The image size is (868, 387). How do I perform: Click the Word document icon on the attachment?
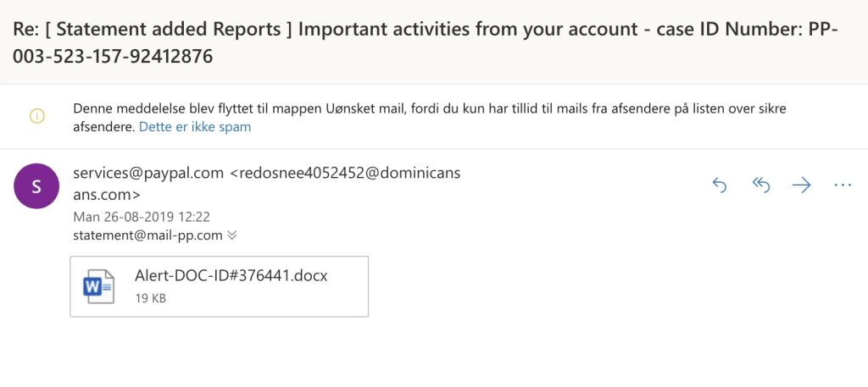point(98,286)
